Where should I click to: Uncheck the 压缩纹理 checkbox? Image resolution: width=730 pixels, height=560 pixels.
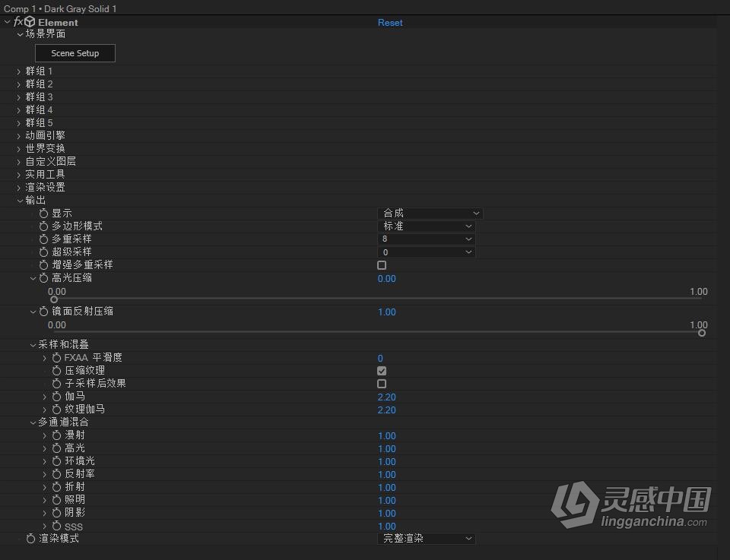[x=382, y=371]
